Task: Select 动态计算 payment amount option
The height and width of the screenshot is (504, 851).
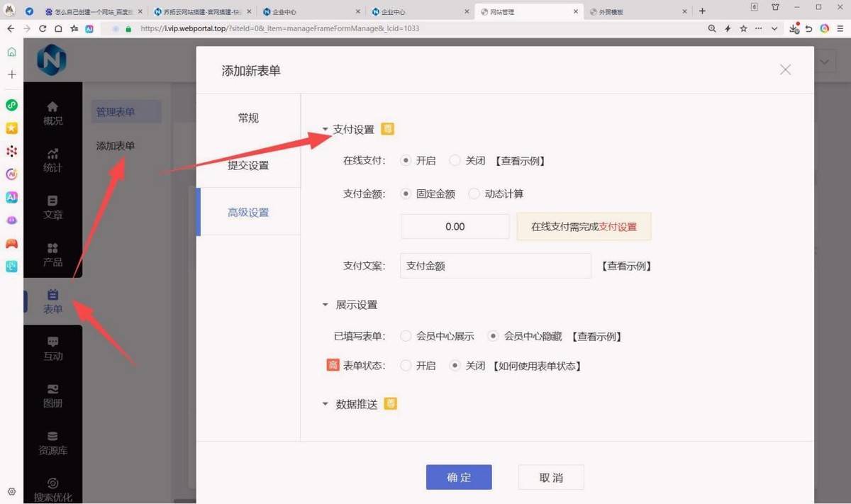Action: click(x=474, y=194)
